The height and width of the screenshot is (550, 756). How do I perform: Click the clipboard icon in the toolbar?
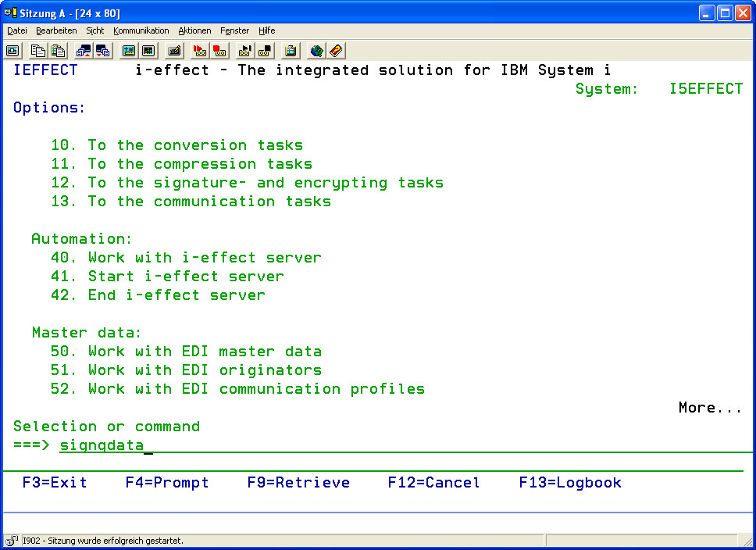[x=291, y=51]
